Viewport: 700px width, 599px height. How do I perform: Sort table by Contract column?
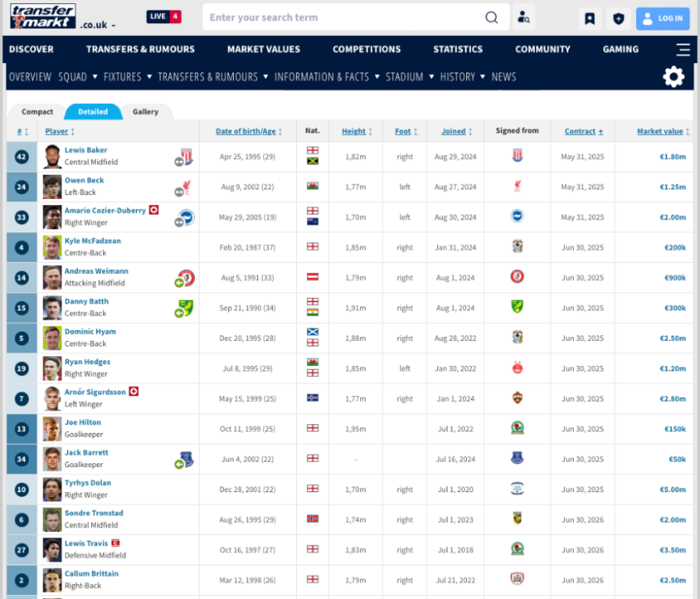pos(579,131)
